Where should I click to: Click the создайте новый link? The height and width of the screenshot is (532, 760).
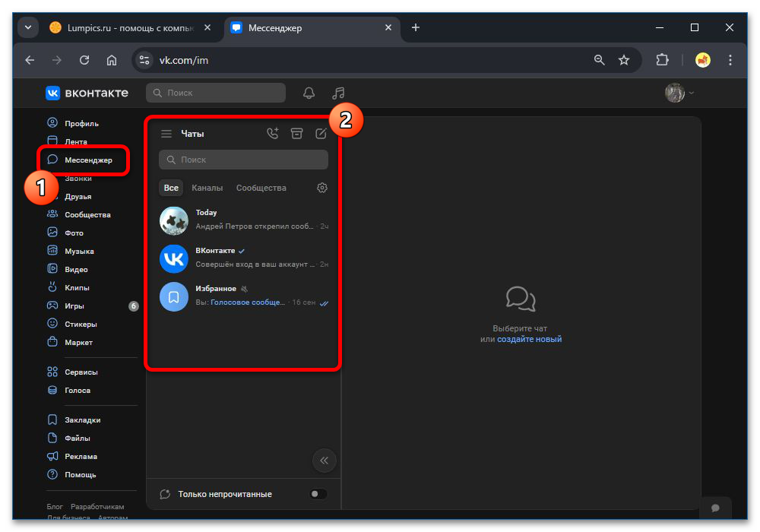click(x=529, y=339)
